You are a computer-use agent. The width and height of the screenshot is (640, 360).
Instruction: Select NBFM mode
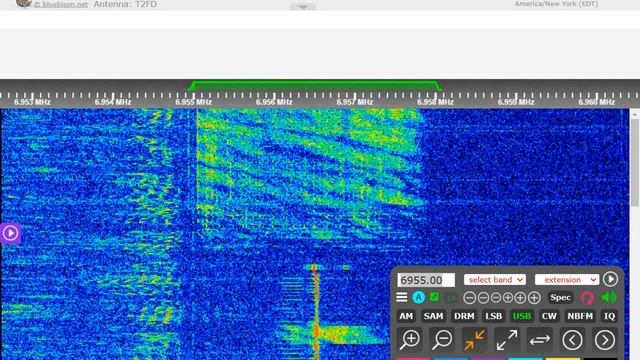580,316
